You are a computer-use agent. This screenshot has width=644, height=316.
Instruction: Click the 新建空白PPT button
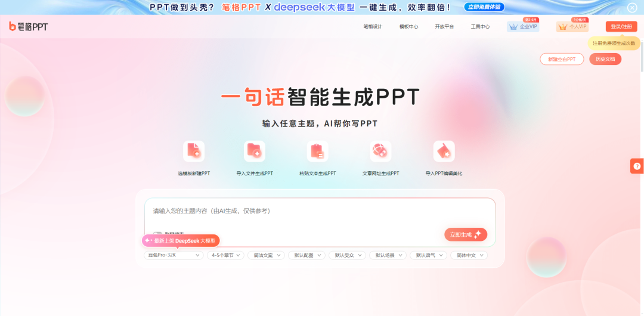coord(562,59)
